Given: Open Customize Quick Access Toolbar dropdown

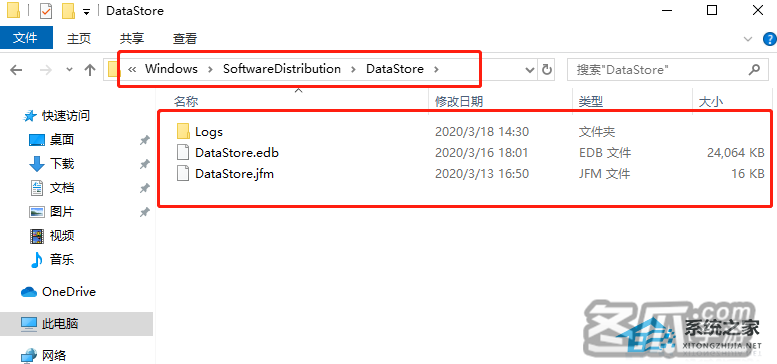Looking at the screenshot, I should click(x=87, y=11).
